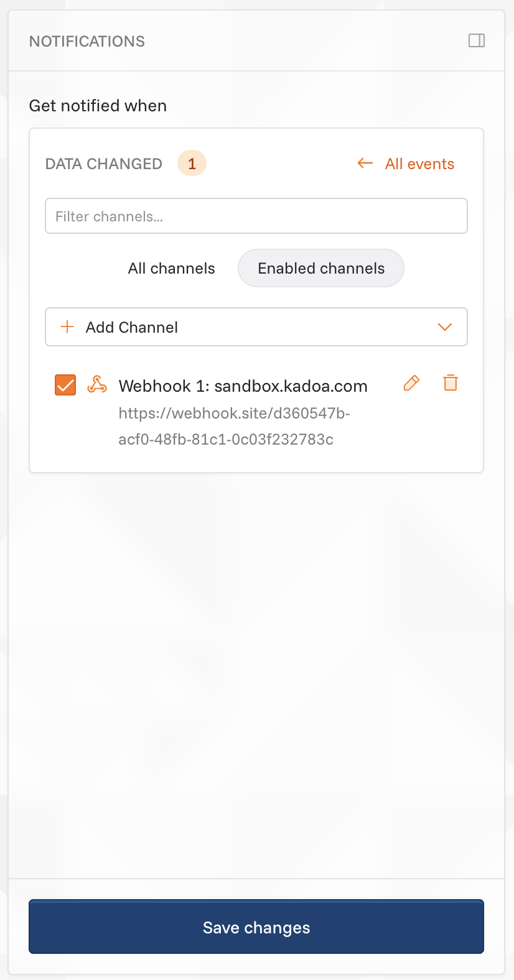Click the webhook icon for sandbox.kadoa.com
This screenshot has height=980, width=514.
tap(97, 385)
